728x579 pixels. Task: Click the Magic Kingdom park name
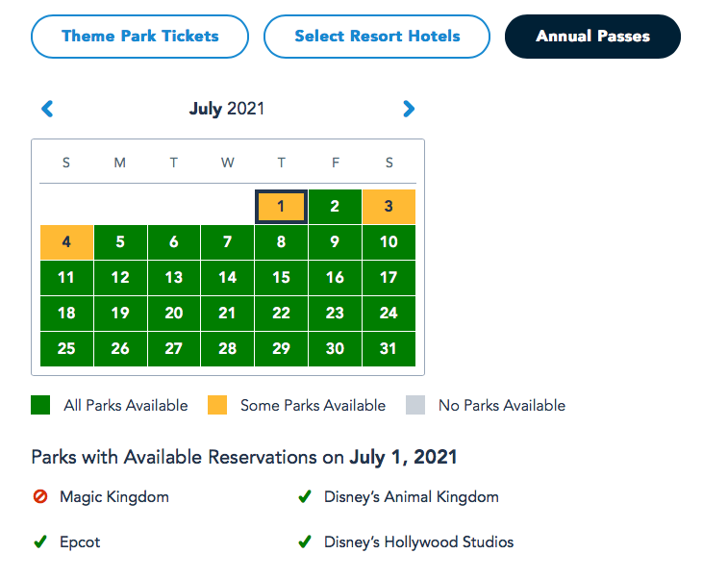pyautogui.click(x=114, y=497)
